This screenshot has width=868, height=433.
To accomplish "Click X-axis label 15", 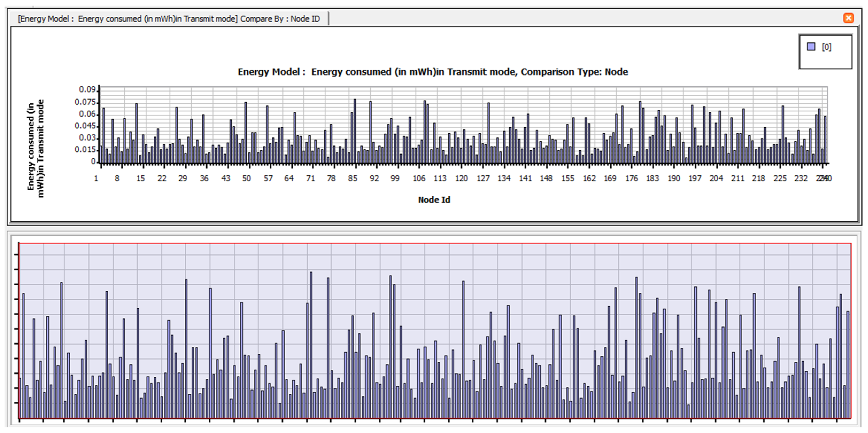I will pyautogui.click(x=141, y=178).
